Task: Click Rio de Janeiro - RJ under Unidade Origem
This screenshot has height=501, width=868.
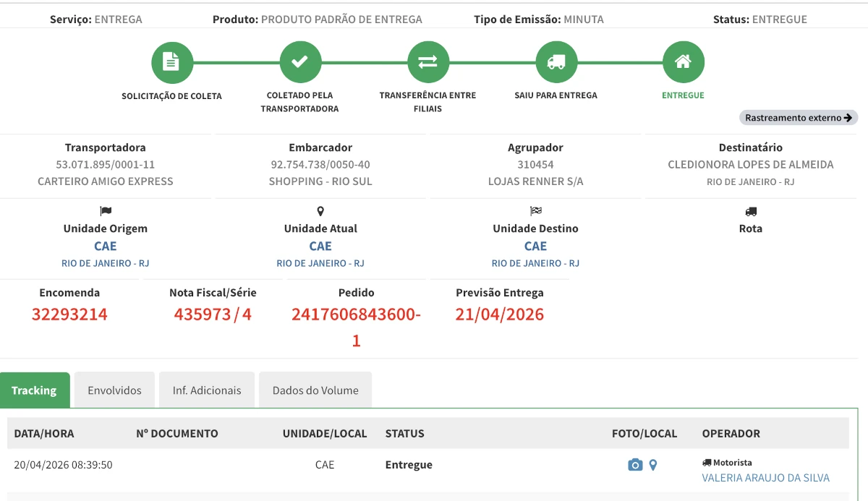Action: (x=106, y=263)
